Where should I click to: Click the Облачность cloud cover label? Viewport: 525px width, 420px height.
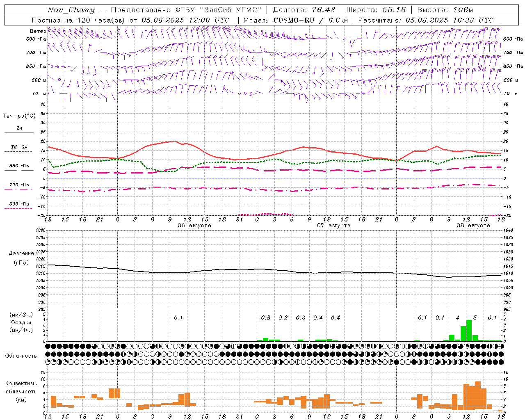[x=21, y=356]
